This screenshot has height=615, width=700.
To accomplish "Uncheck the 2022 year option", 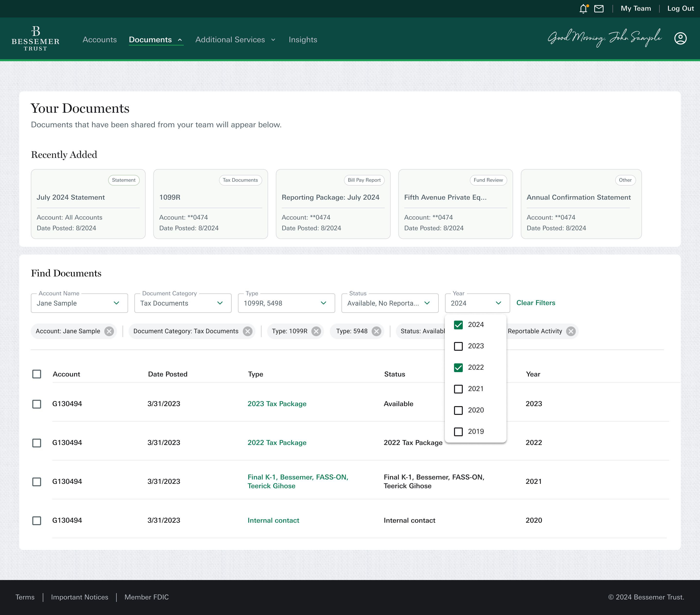I will pos(458,367).
